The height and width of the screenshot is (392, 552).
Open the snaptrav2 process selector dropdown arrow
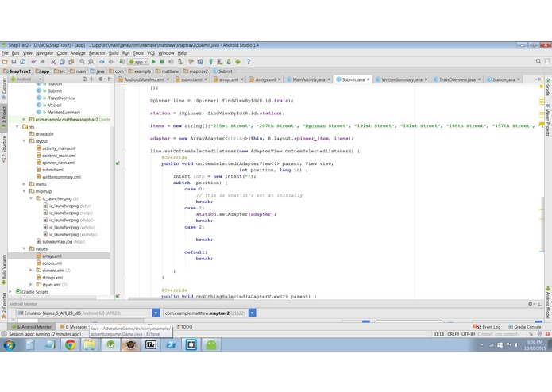252,313
